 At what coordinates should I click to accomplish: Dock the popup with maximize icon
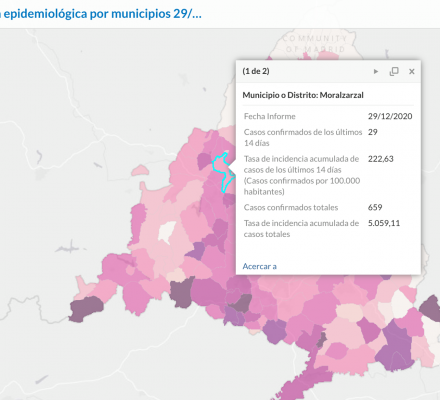click(394, 71)
